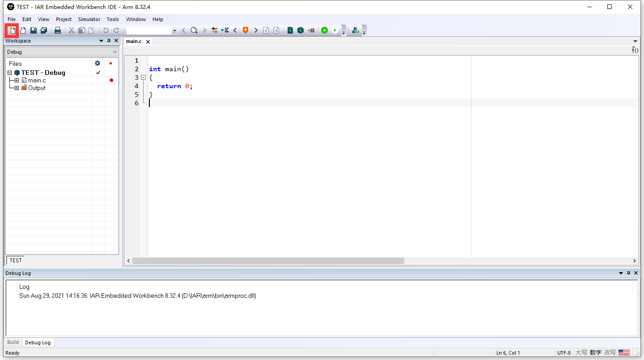This screenshot has height=360, width=644.
Task: Toggle 改写 overwrite indicator in status bar
Action: point(610,353)
